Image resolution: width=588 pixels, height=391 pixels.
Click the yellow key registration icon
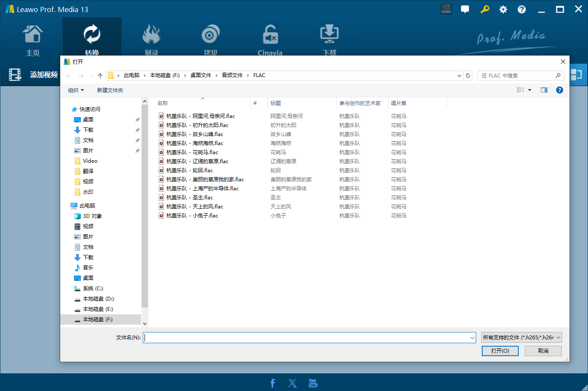pyautogui.click(x=485, y=9)
